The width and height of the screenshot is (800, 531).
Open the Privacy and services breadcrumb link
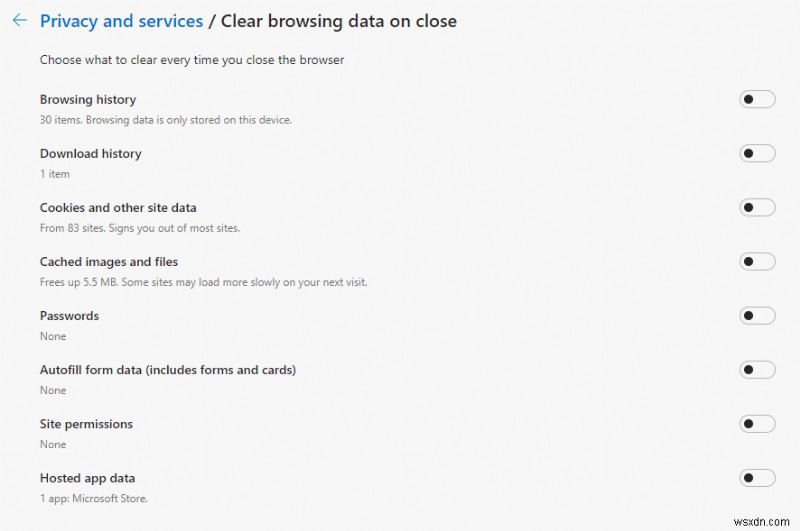pyautogui.click(x=121, y=21)
